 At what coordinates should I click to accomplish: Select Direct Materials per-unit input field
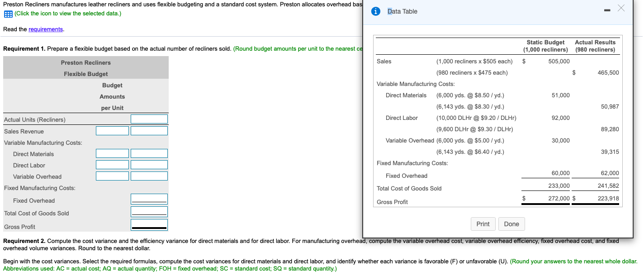[x=112, y=153]
